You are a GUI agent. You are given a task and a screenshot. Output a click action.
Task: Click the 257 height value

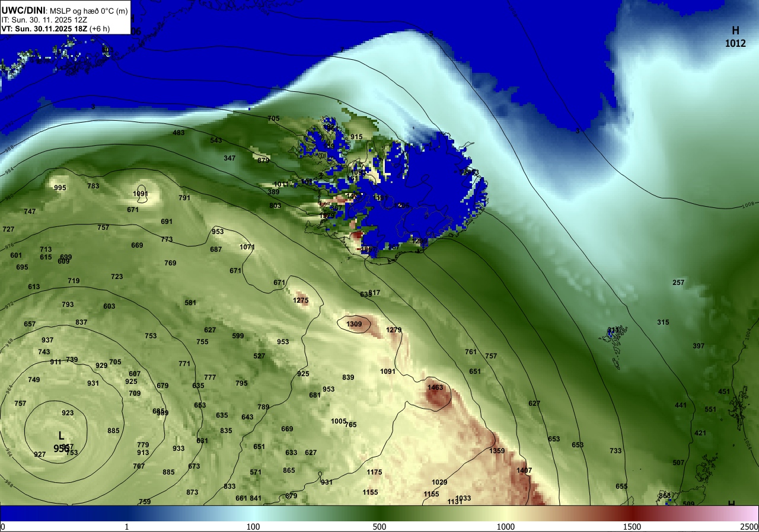pos(678,283)
